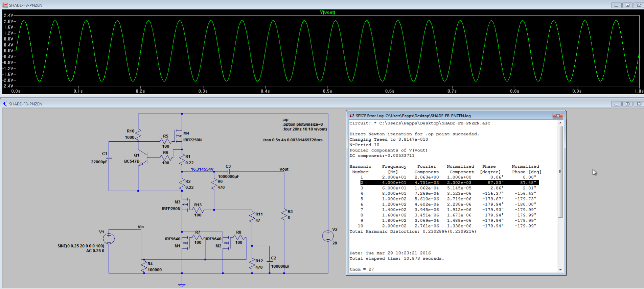Image resolution: width=644 pixels, height=289 pixels.
Task: Click the 1.0s time axis end label
Action: (x=639, y=91)
